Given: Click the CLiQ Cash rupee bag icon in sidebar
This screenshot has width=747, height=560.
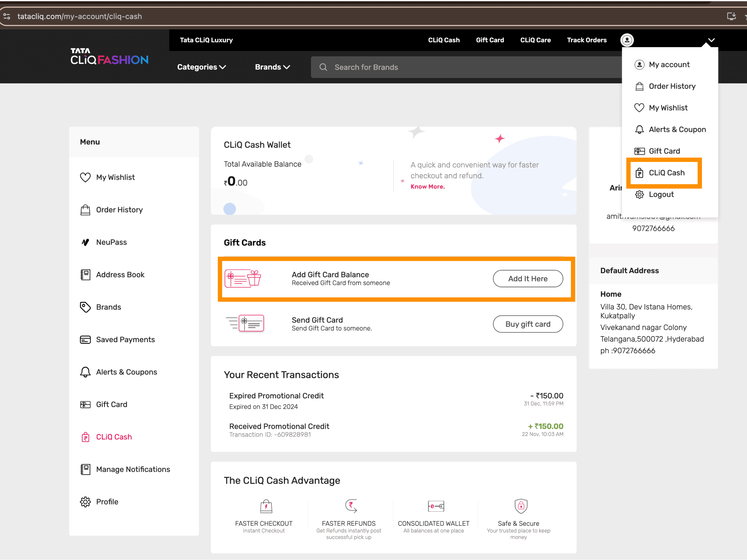Looking at the screenshot, I should click(x=85, y=437).
